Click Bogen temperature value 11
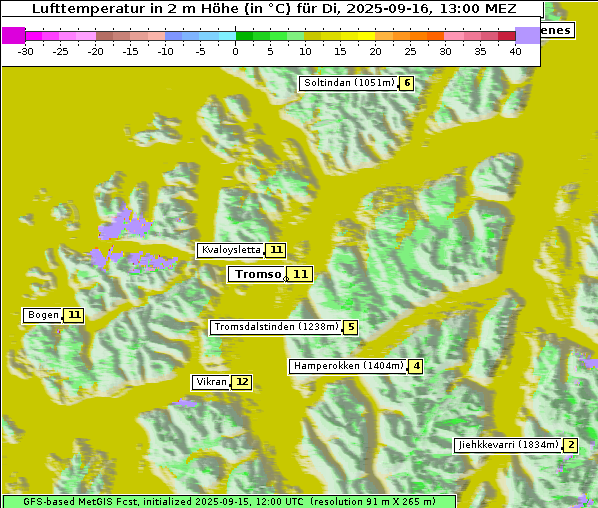The height and width of the screenshot is (508, 598). (74, 315)
